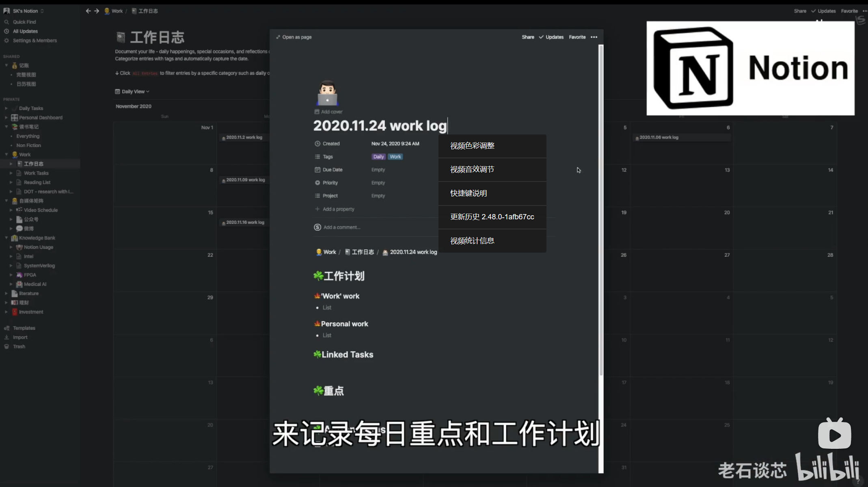Click the back navigation arrow

click(88, 11)
